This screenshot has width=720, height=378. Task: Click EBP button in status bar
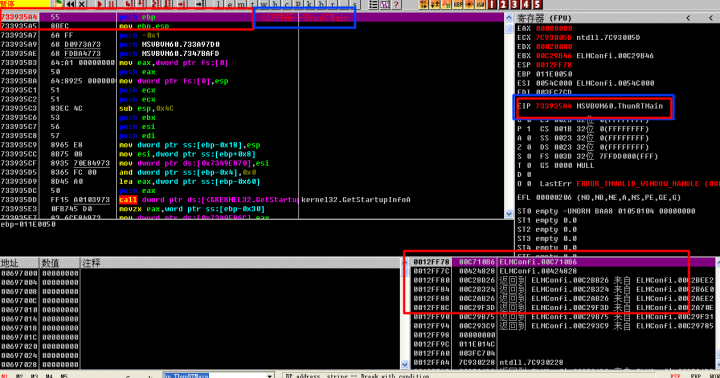pyautogui.click(x=696, y=376)
